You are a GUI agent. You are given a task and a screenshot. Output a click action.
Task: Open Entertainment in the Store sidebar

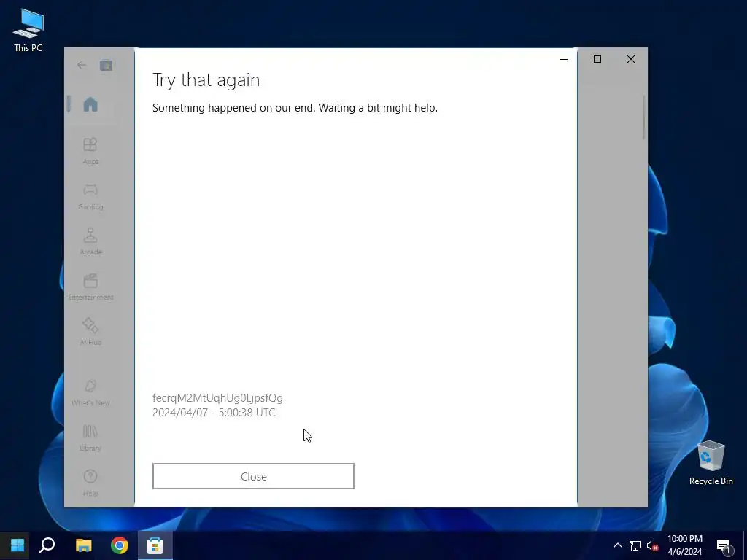[90, 287]
